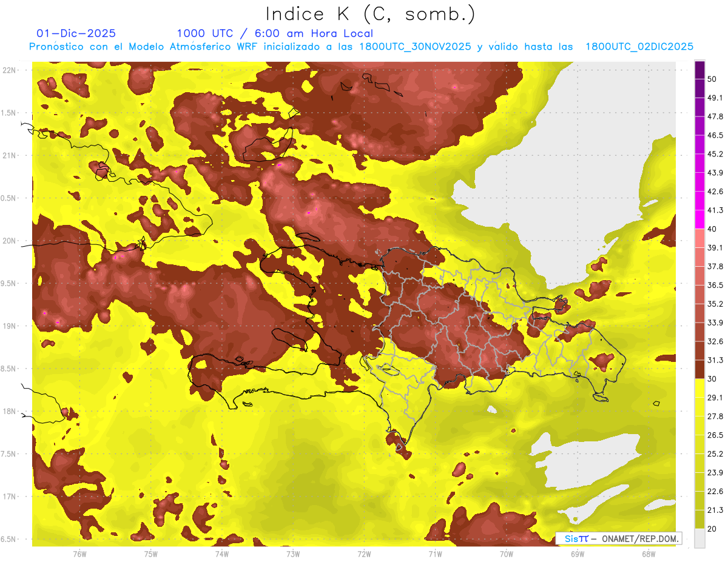Select the "20N" latitude label

(9, 241)
